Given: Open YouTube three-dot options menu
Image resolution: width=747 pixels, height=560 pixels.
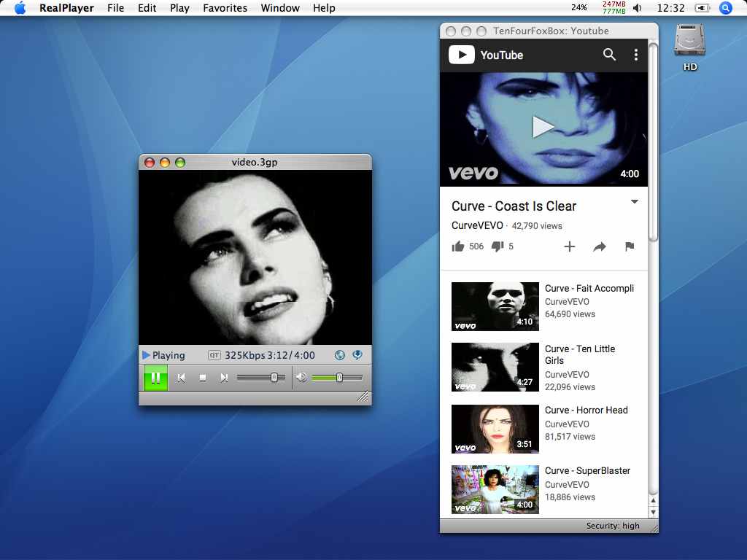Looking at the screenshot, I should coord(636,55).
